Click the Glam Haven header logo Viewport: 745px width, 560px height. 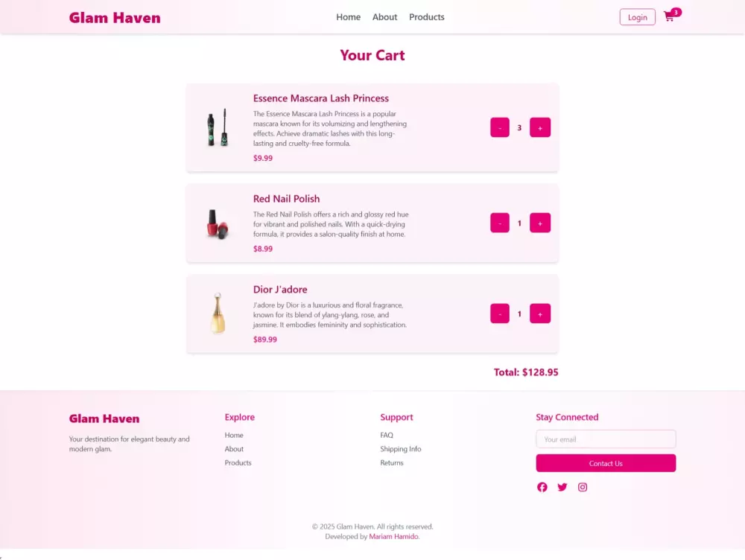click(x=115, y=18)
